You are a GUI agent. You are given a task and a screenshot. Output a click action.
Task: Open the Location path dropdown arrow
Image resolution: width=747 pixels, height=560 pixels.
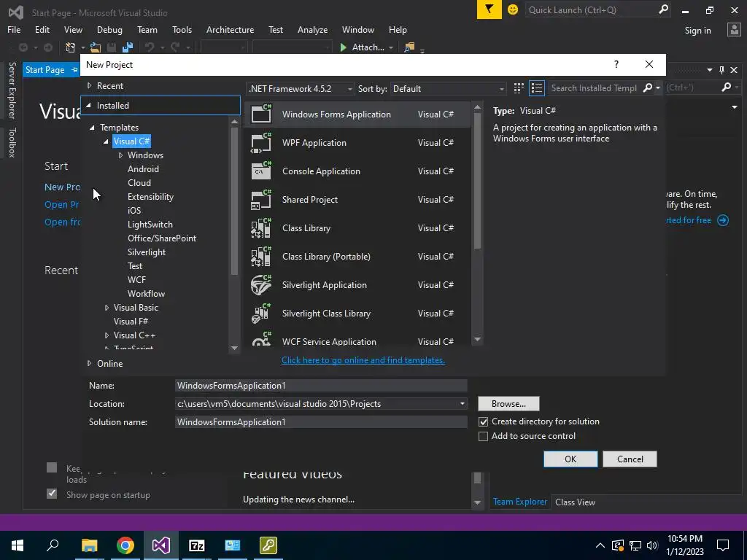tap(462, 404)
